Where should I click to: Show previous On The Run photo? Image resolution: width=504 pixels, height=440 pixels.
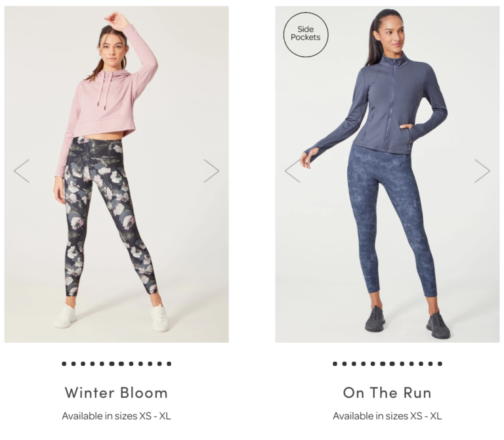pos(293,171)
